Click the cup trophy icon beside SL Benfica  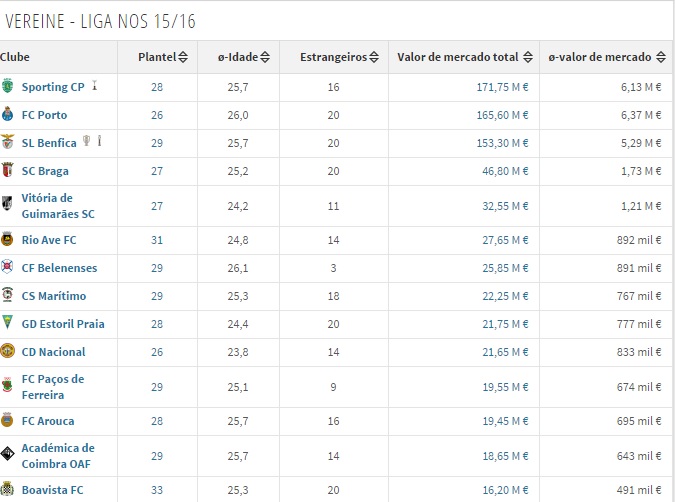(x=87, y=140)
